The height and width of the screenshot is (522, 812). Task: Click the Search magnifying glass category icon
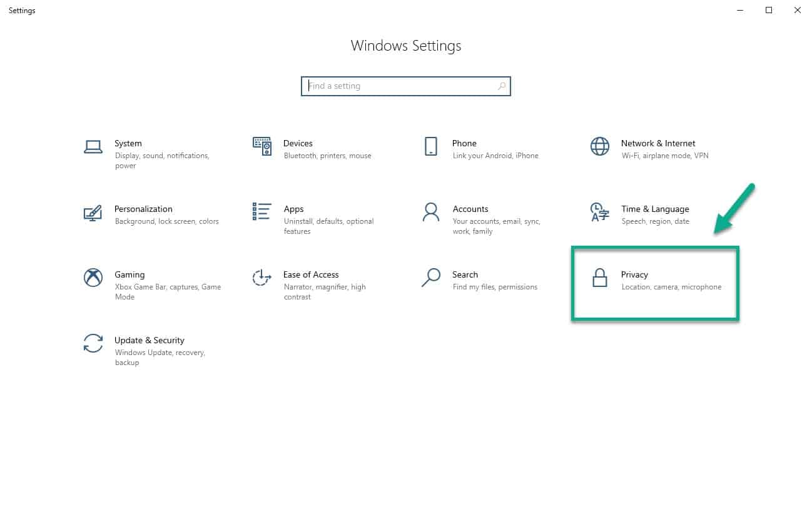431,278
